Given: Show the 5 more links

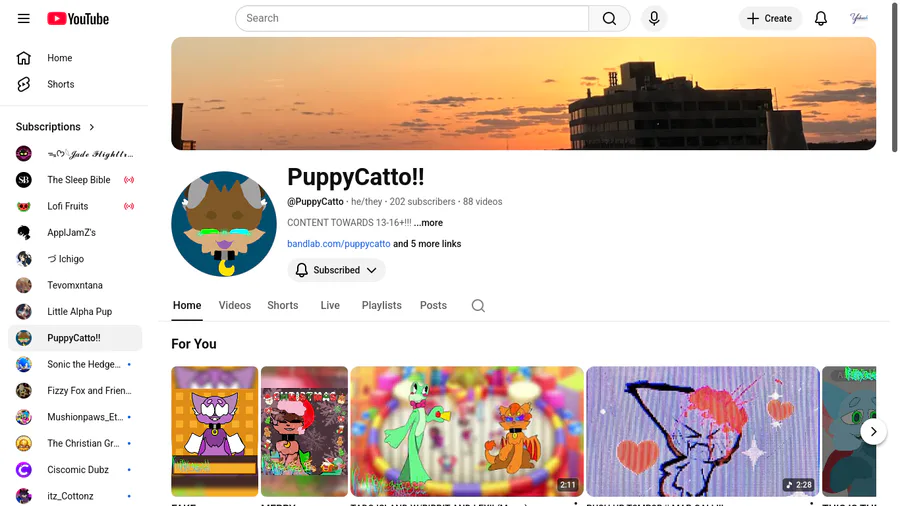Looking at the screenshot, I should 427,244.
